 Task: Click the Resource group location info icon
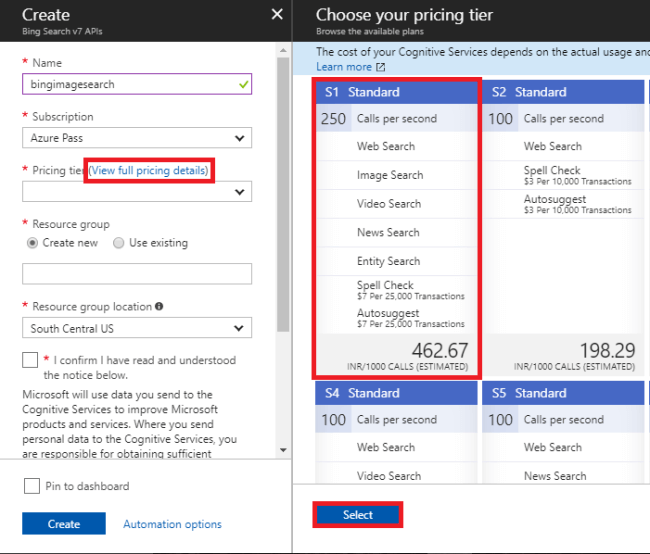point(160,307)
